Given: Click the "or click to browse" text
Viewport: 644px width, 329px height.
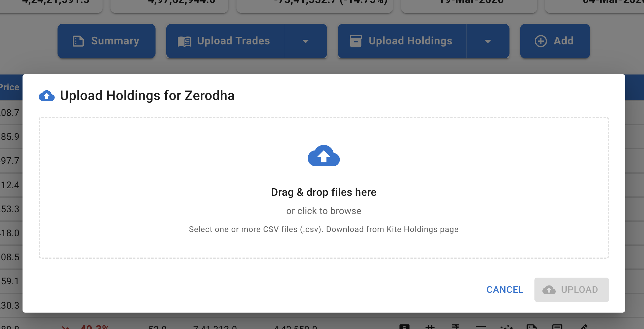Looking at the screenshot, I should tap(324, 211).
